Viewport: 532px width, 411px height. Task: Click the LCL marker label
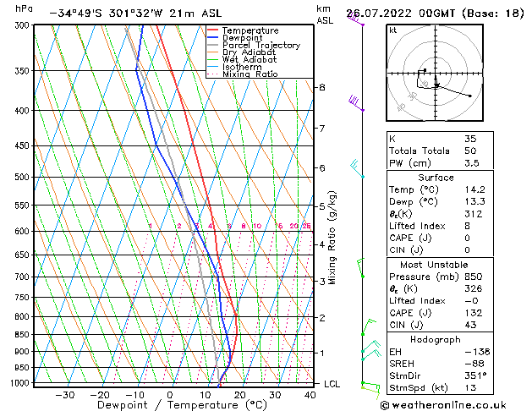point(332,384)
